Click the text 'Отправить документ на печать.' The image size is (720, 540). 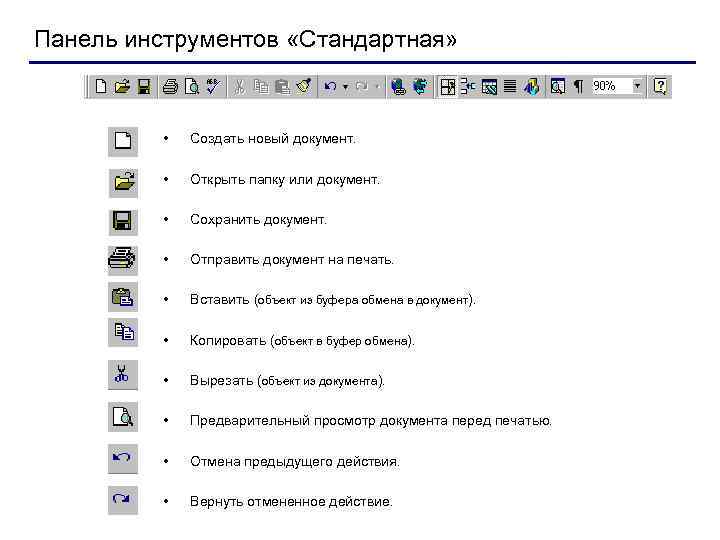pos(292,259)
